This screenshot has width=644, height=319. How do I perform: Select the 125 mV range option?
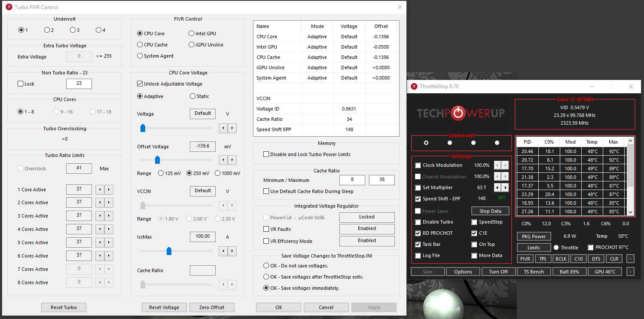point(161,173)
